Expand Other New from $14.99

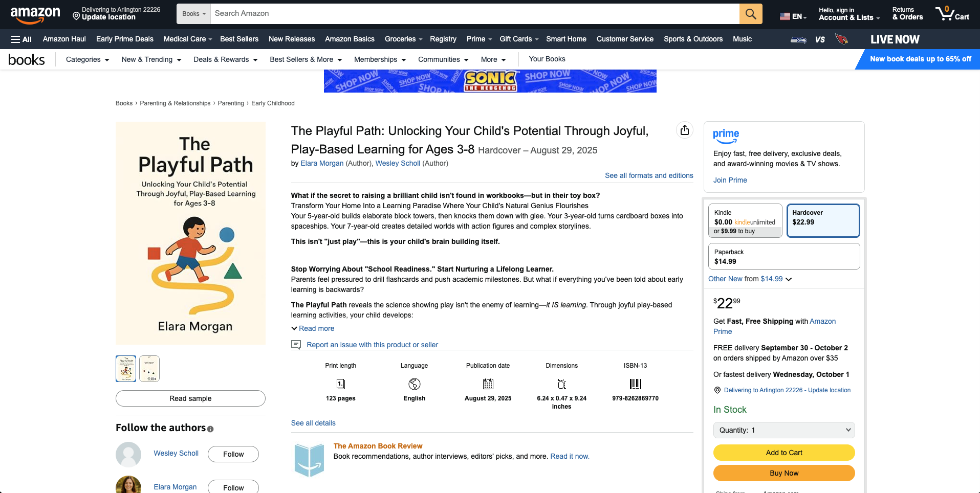(750, 279)
